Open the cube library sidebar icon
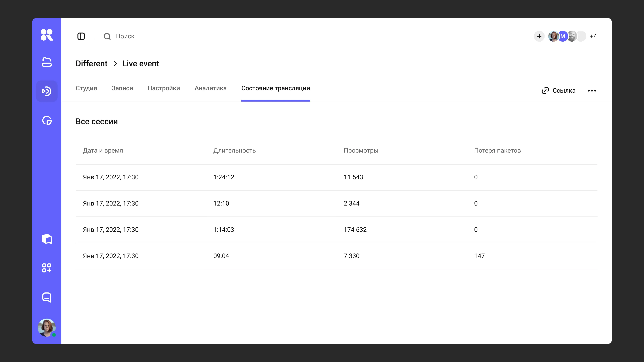644x362 pixels. click(x=47, y=239)
